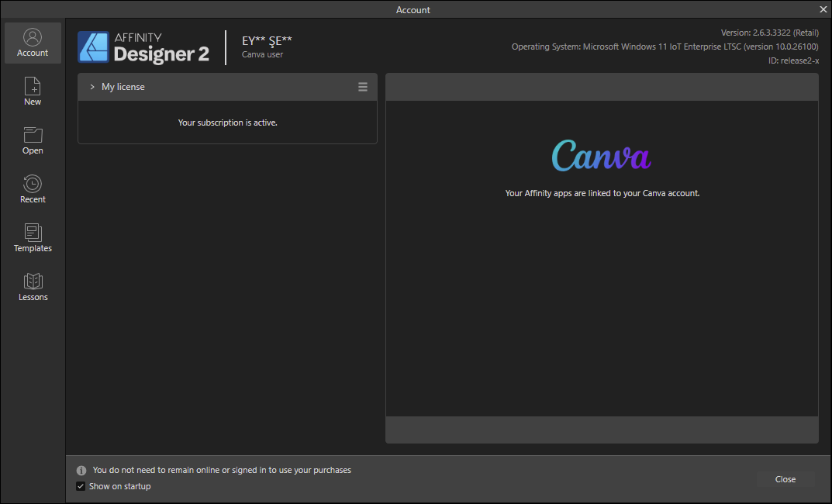The width and height of the screenshot is (832, 504).
Task: Click the 'You do not need to remain online' note
Action: tap(222, 470)
